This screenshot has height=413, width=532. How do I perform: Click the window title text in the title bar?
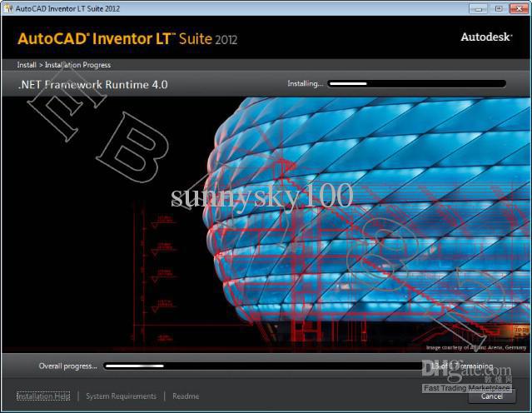(67, 7)
